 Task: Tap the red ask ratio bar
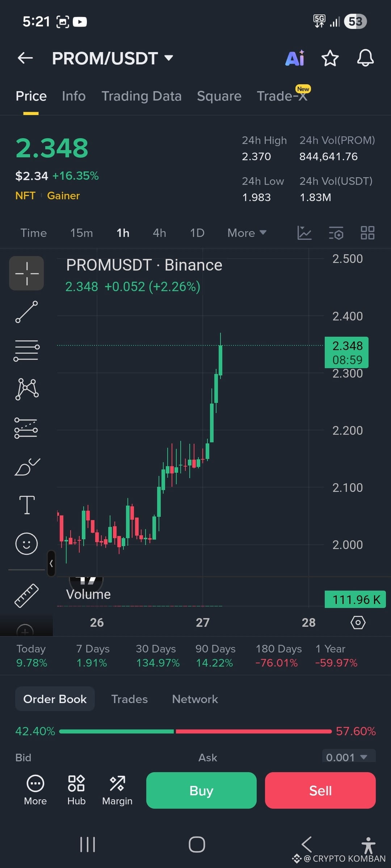click(254, 731)
